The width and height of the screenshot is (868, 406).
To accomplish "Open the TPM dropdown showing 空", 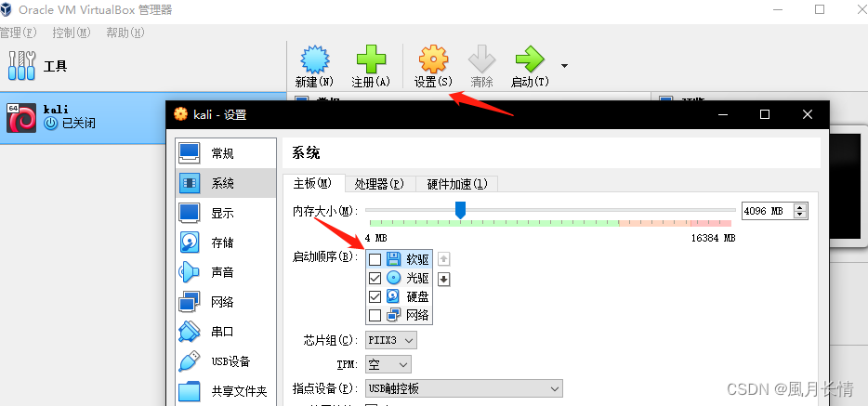I will (x=388, y=364).
